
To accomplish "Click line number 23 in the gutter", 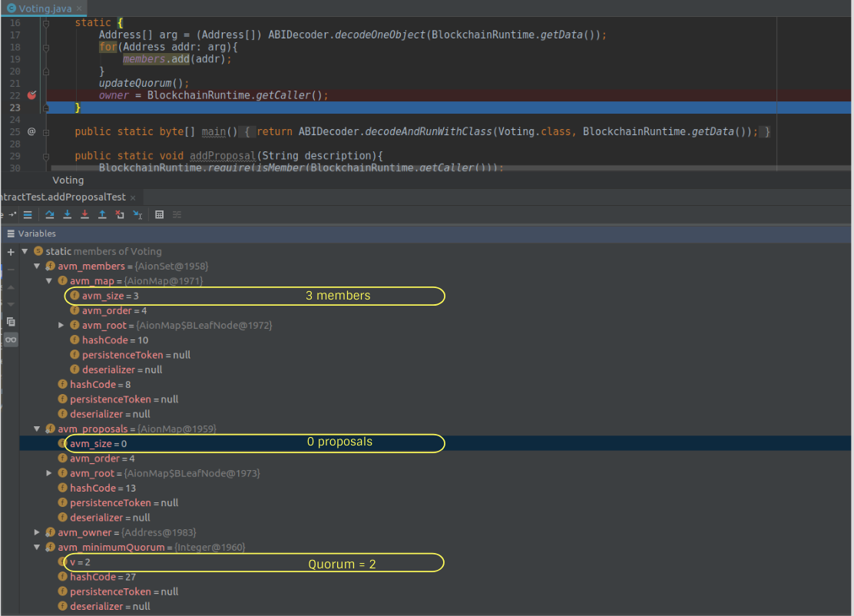I will tap(15, 108).
